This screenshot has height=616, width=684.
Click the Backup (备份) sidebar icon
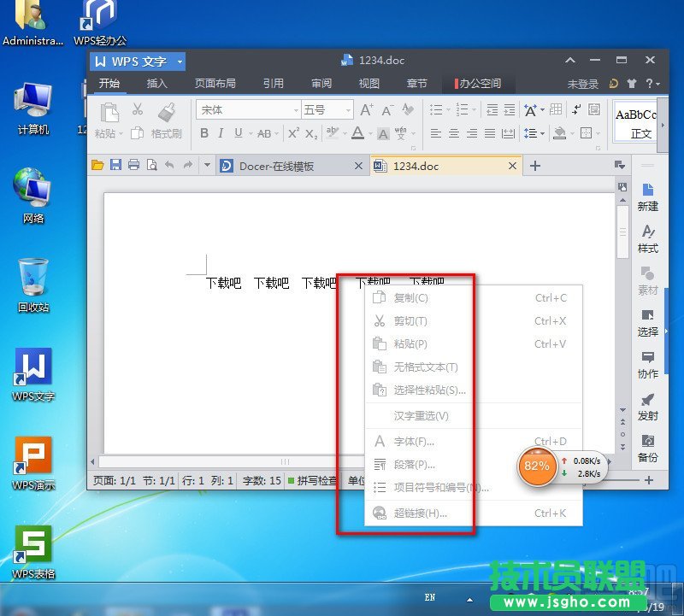(647, 448)
